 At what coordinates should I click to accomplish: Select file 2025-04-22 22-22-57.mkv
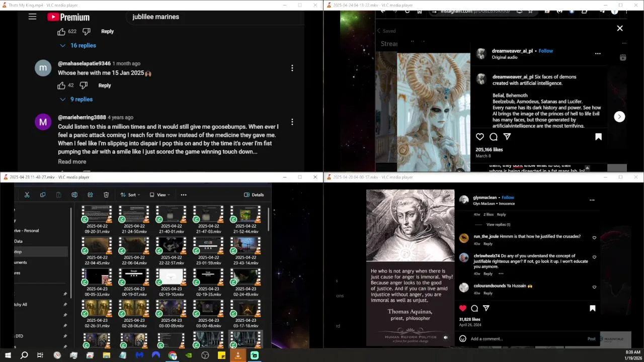172,251
